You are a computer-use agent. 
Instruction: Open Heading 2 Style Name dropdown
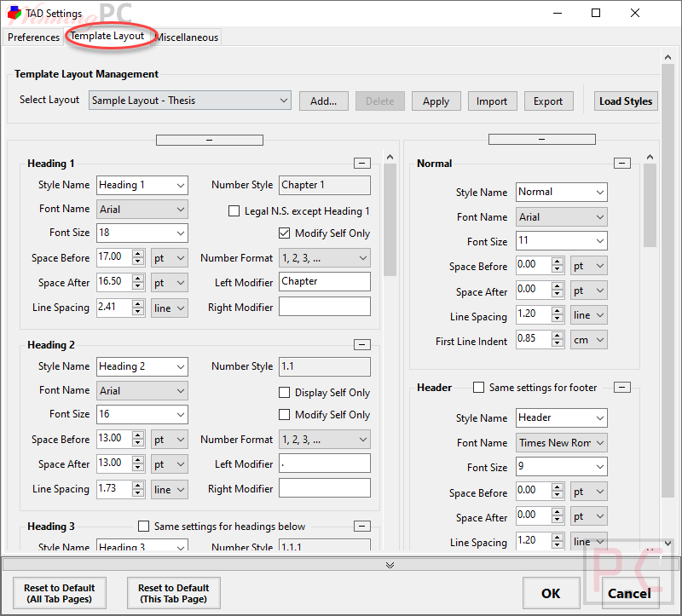tap(142, 366)
